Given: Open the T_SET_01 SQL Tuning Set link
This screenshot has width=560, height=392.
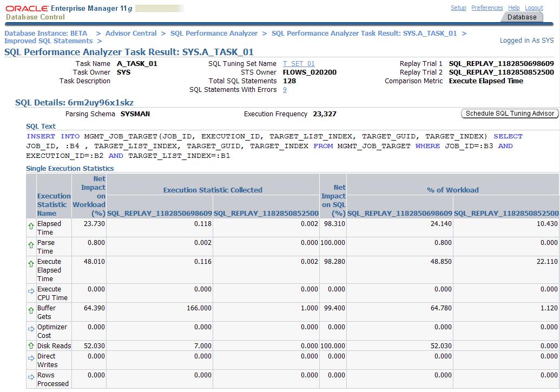Looking at the screenshot, I should (299, 64).
